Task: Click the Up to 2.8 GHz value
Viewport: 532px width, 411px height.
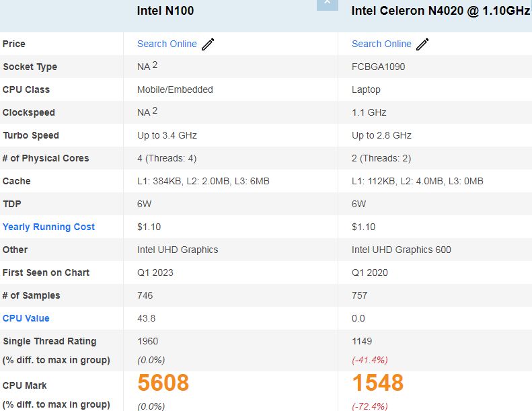Action: [x=381, y=135]
